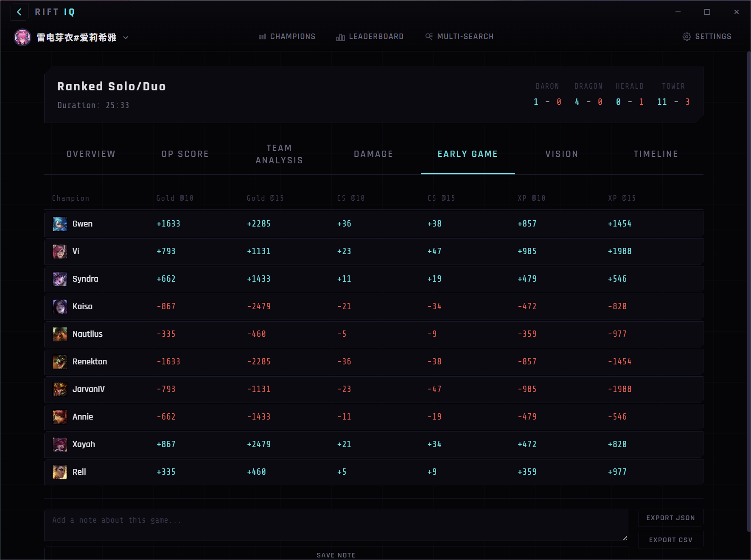Click the summoner profile avatar
The image size is (751, 560).
pos(22,37)
